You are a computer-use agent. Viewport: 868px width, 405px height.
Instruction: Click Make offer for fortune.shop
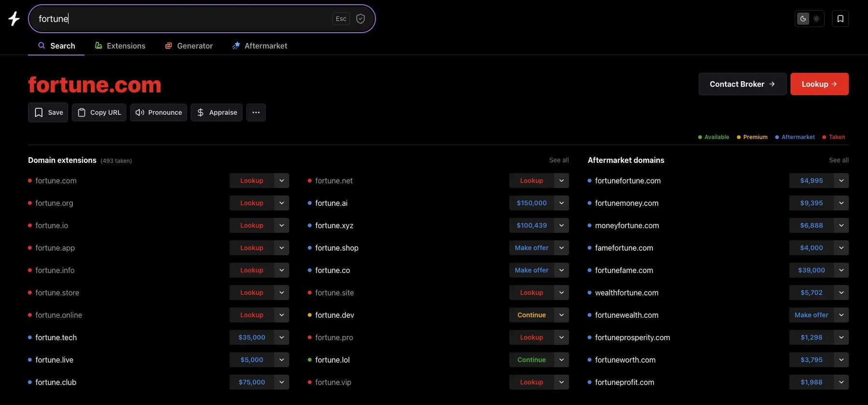tap(531, 248)
